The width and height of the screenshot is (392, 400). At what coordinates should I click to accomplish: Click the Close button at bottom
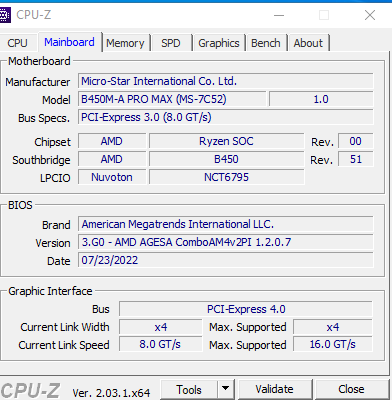(x=351, y=389)
